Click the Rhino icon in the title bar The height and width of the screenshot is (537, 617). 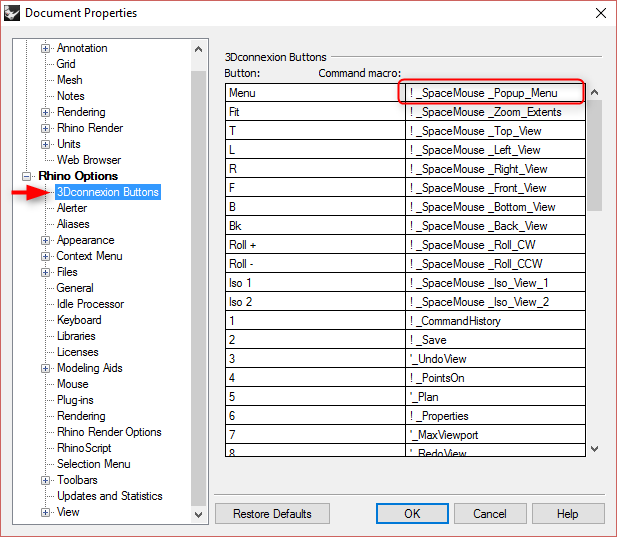click(x=12, y=13)
